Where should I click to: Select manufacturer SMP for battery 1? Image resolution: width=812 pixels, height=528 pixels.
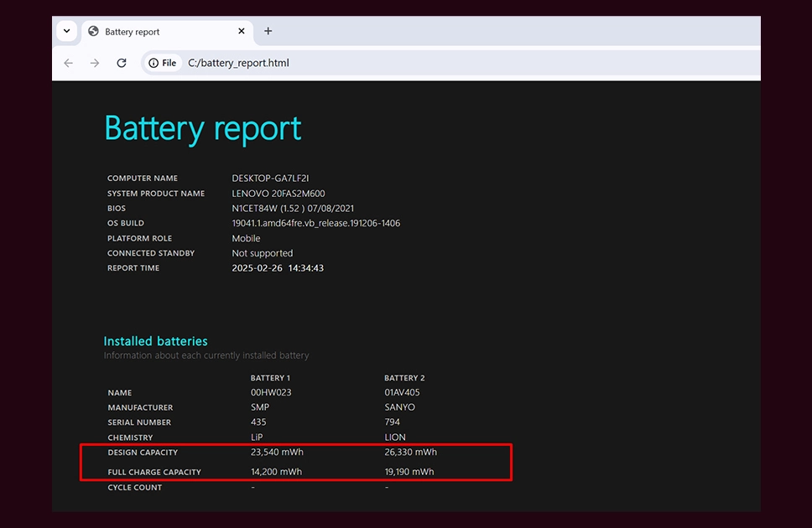[260, 407]
